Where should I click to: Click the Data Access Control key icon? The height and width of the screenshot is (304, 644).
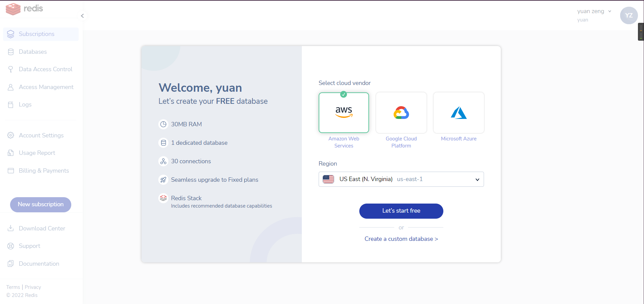click(x=11, y=69)
